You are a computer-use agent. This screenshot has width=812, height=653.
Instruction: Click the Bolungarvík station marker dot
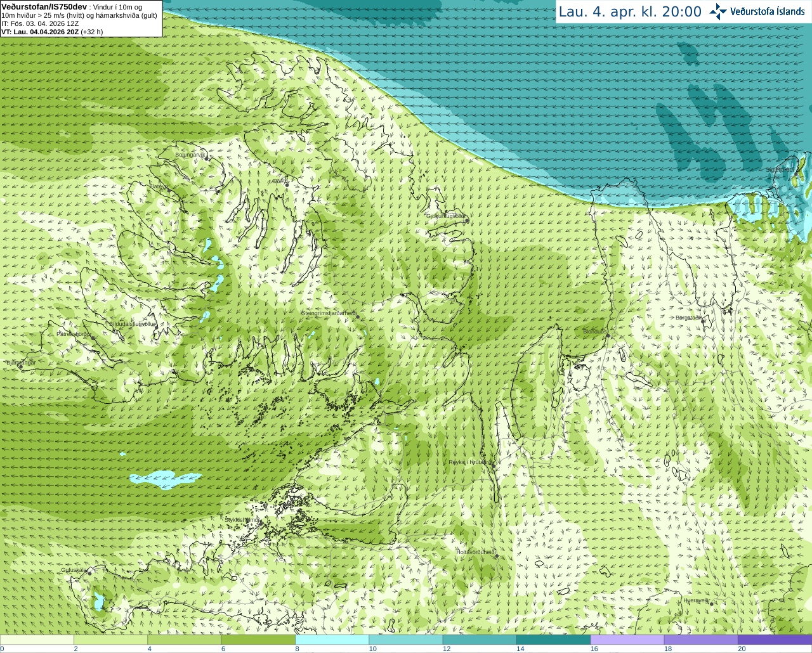206,157
